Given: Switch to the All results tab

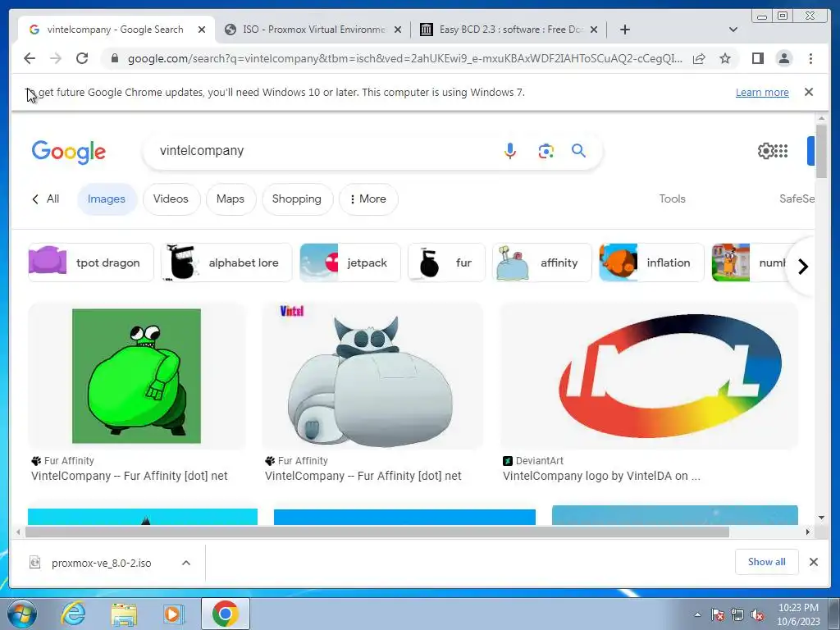Looking at the screenshot, I should 46,199.
